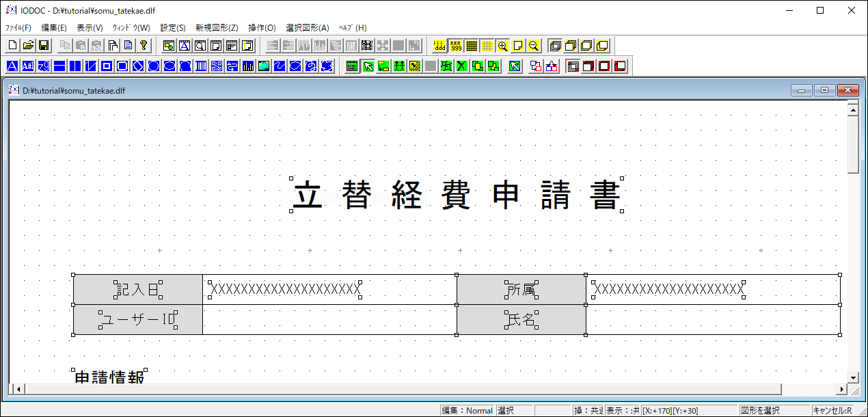Open the ファイル(F) menu

pyautogui.click(x=18, y=28)
